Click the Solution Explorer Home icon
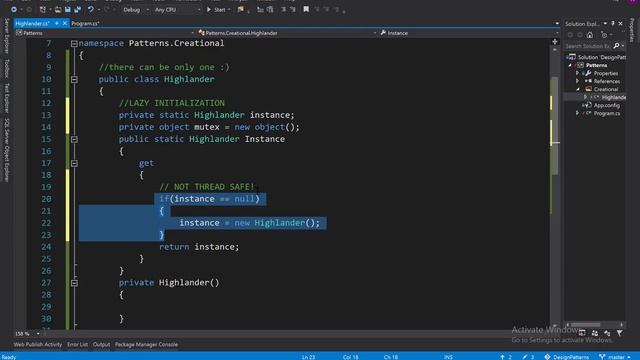 click(590, 35)
